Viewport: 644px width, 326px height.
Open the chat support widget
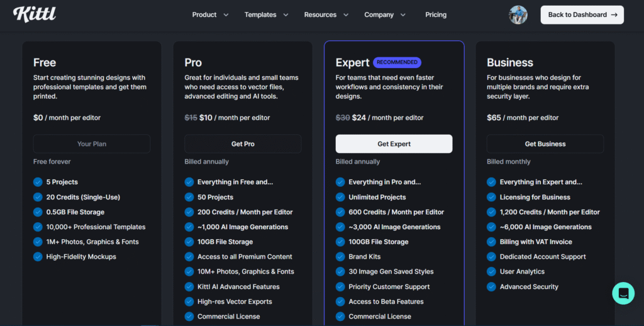pyautogui.click(x=623, y=293)
